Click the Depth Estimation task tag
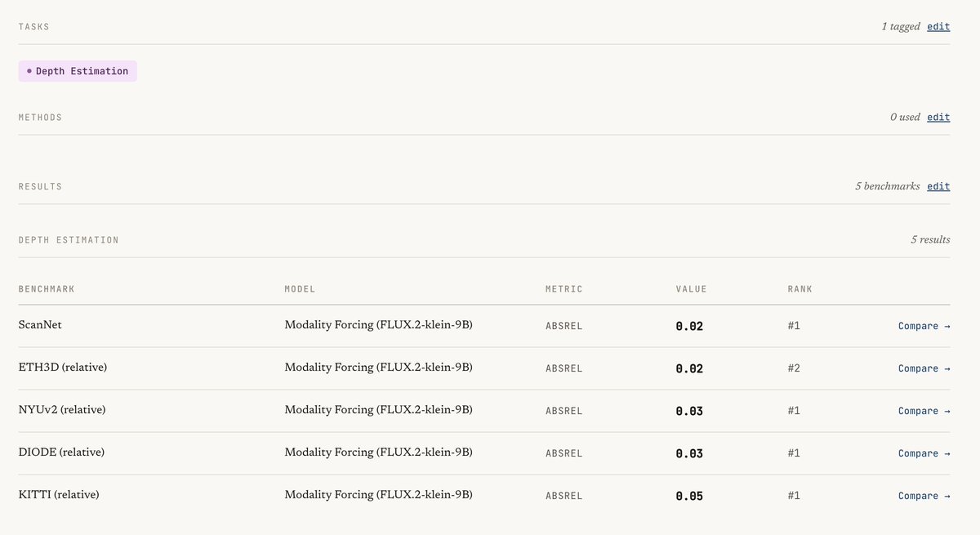 (78, 71)
